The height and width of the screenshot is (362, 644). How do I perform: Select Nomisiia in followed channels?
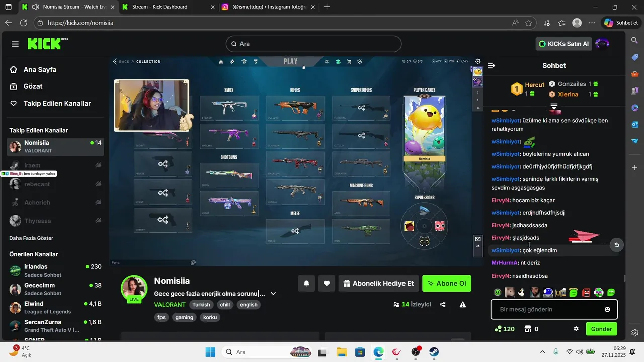coord(55,146)
